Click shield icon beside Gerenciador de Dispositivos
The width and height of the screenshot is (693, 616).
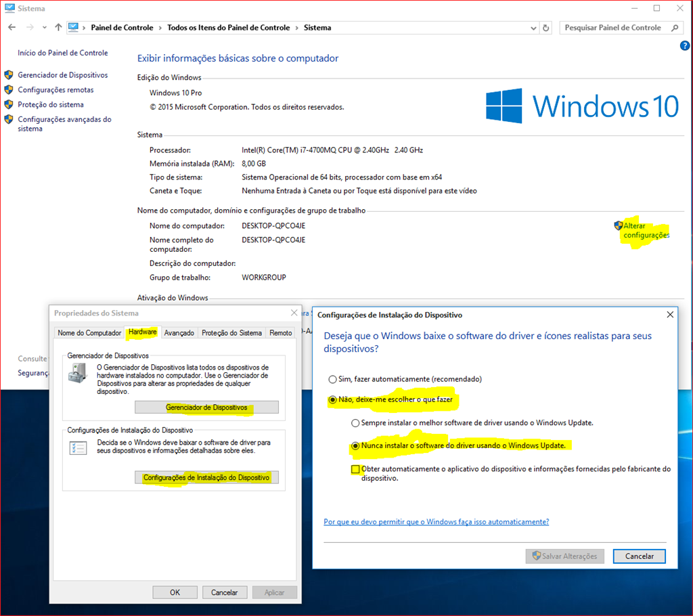tap(8, 74)
